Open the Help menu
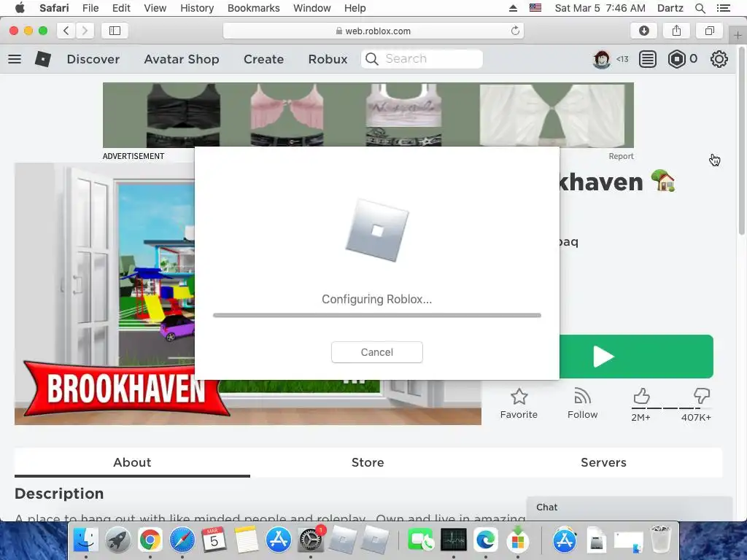This screenshot has width=747, height=560. pyautogui.click(x=355, y=8)
